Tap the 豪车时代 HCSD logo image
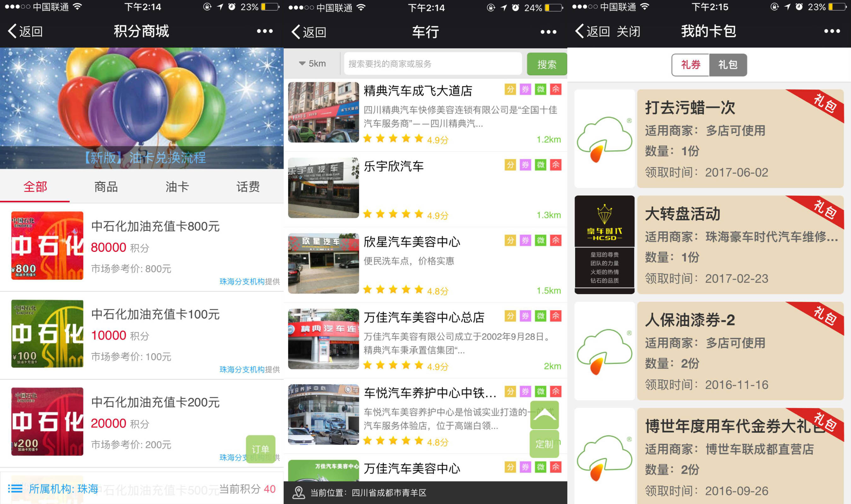Screen dimensions: 851x504 click(604, 244)
